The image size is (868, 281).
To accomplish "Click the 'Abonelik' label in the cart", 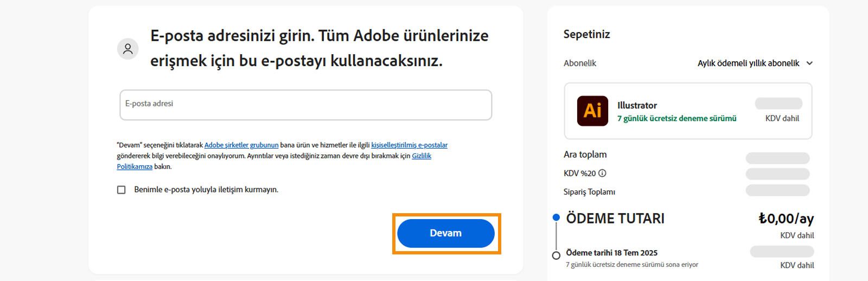I will point(579,63).
